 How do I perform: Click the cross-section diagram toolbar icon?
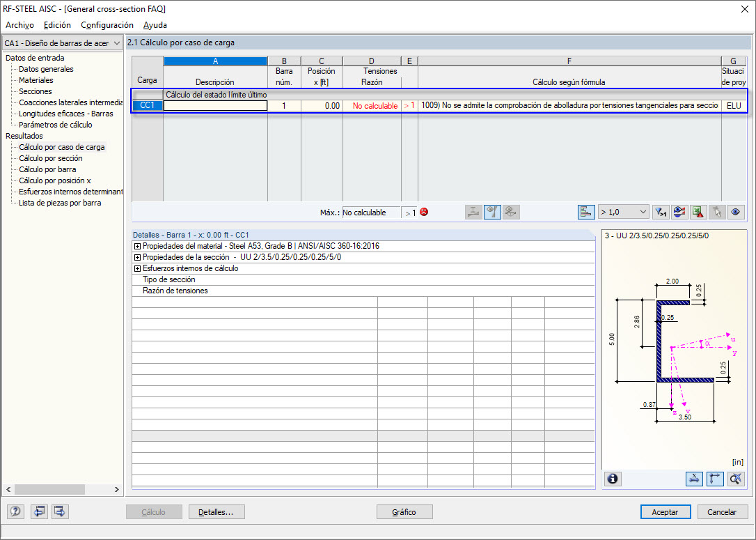click(473, 212)
